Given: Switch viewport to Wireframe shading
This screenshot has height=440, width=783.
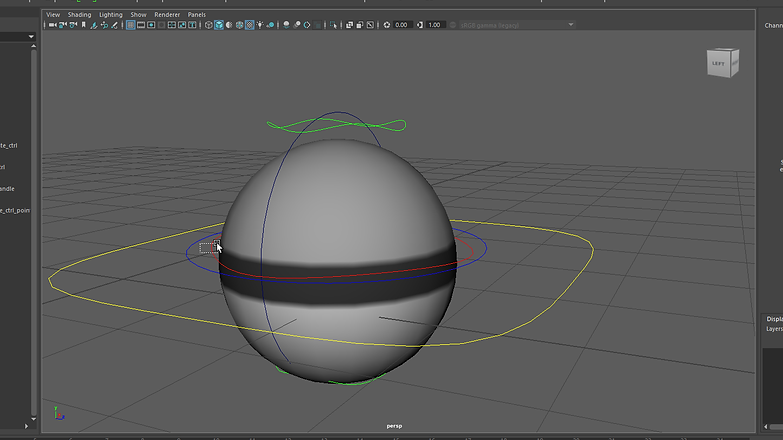Looking at the screenshot, I should pyautogui.click(x=208, y=25).
